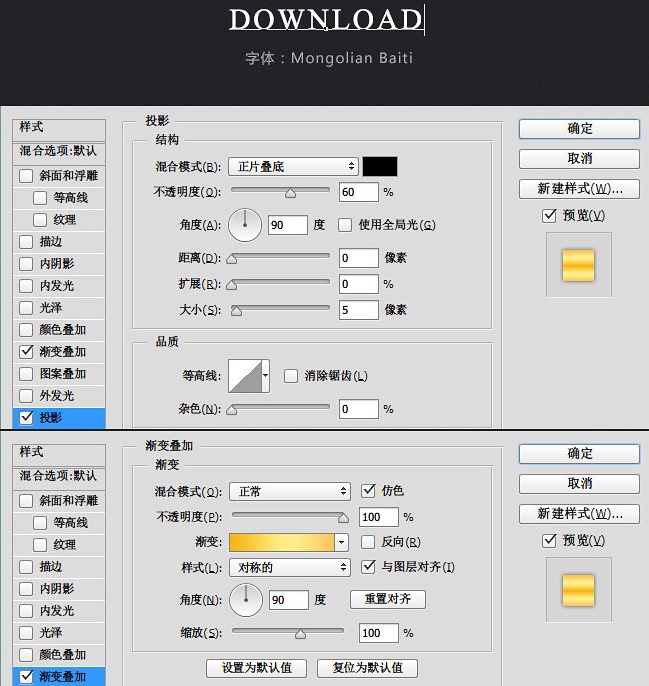Image resolution: width=649 pixels, height=686 pixels.
Task: Click 确定 in the 渐变叠加 dialog
Action: point(579,454)
